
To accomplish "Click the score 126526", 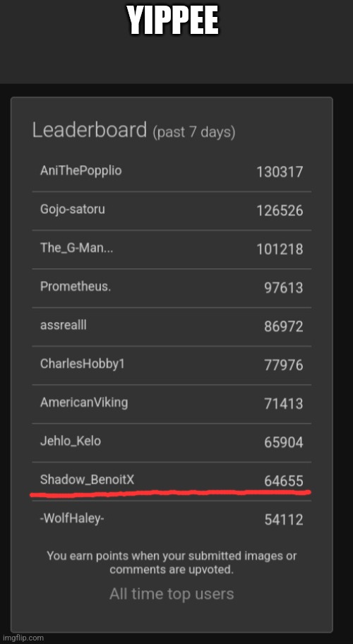I will pos(280,210).
